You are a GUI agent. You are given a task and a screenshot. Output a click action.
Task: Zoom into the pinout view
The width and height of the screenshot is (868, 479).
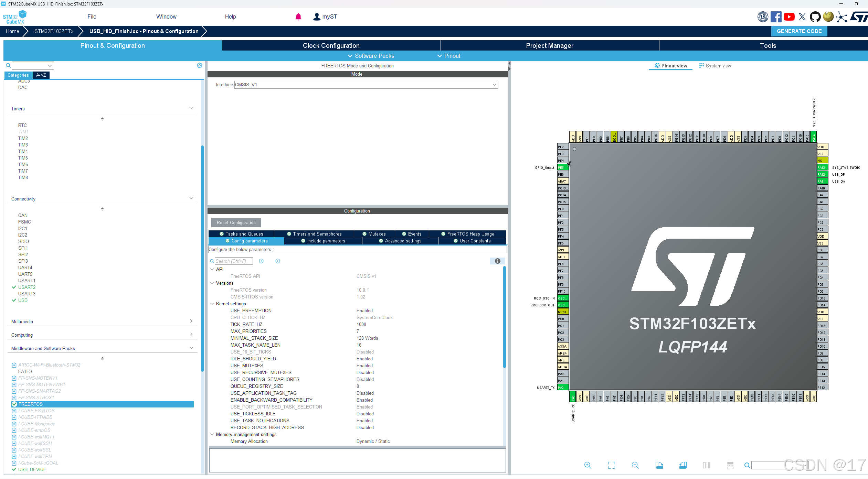(x=588, y=465)
